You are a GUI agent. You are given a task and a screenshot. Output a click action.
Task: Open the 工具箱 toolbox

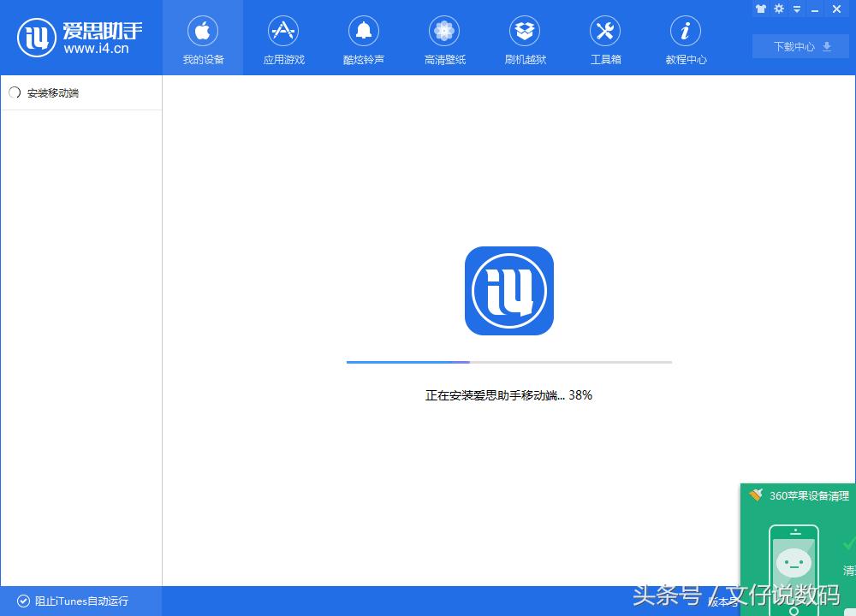[x=604, y=38]
